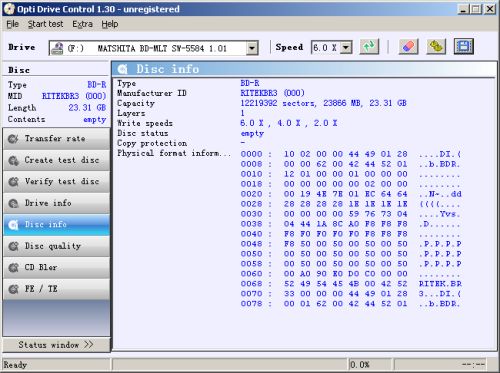Minimize the Opti Drive Control window
500x373 pixels.
pyautogui.click(x=463, y=9)
